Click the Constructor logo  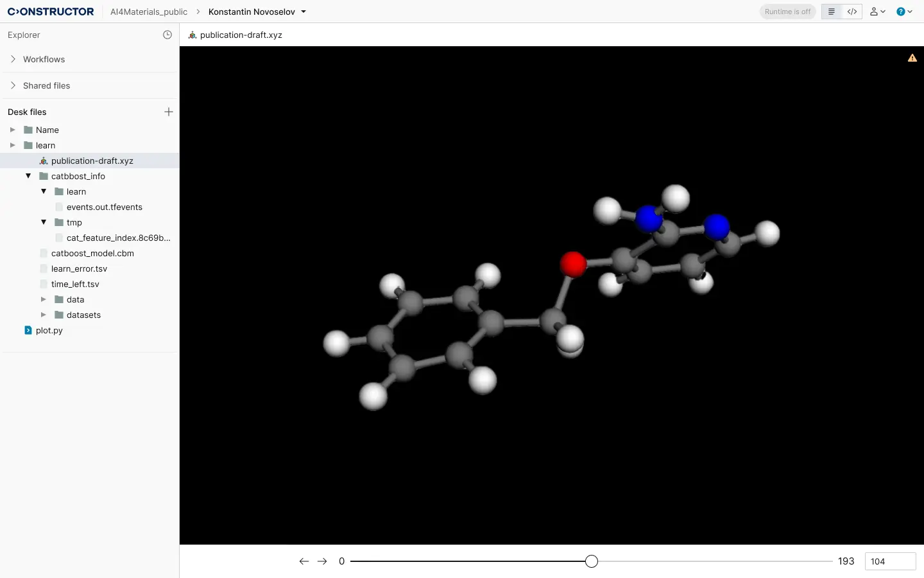point(51,12)
